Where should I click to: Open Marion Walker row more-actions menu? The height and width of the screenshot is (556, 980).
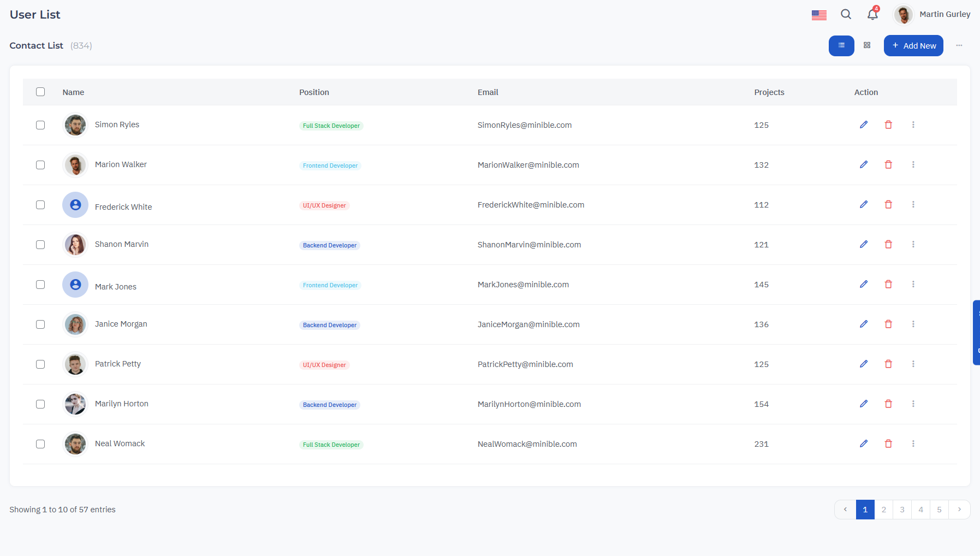click(913, 164)
